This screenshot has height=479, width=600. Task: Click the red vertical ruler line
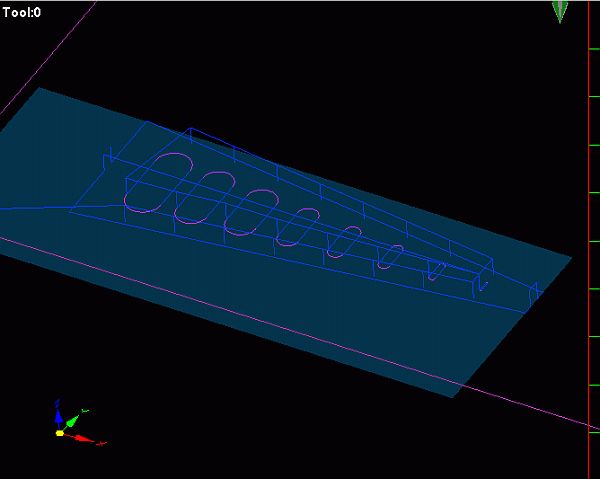589,240
